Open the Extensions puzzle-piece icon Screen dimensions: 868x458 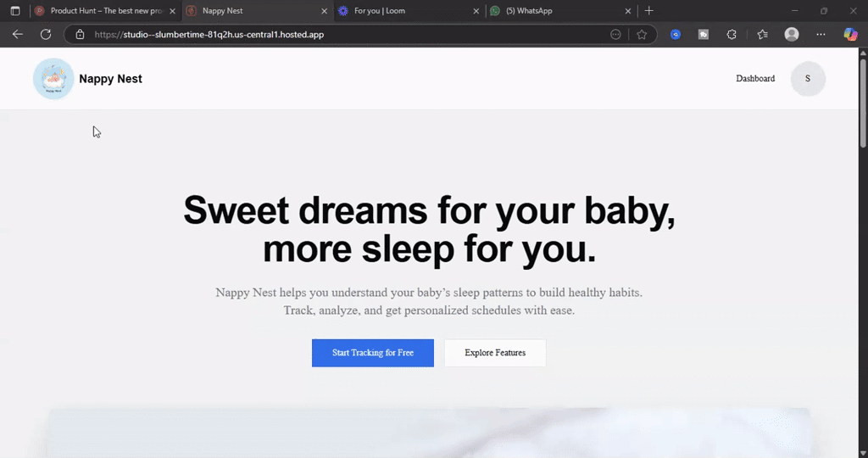pyautogui.click(x=732, y=34)
